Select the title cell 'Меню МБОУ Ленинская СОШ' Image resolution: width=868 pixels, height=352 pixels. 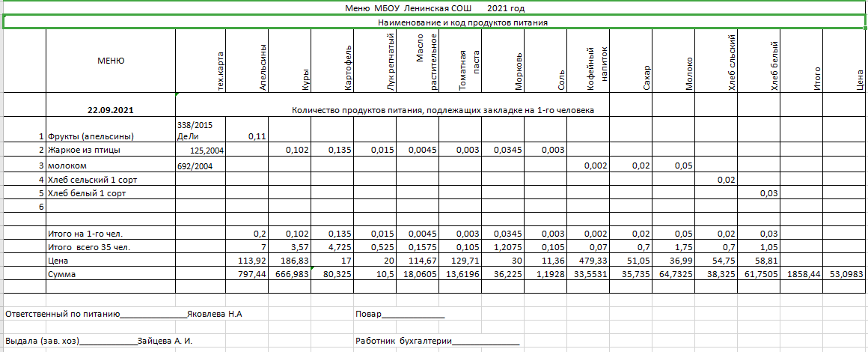point(434,8)
